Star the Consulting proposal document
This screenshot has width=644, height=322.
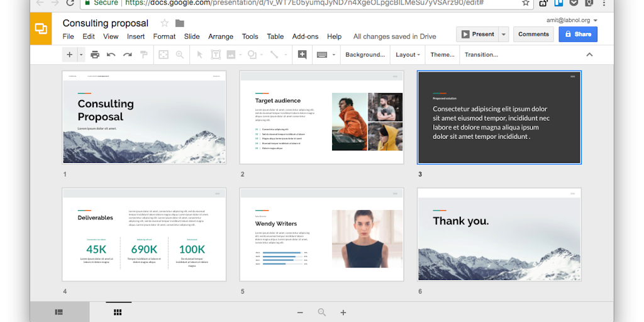point(164,23)
